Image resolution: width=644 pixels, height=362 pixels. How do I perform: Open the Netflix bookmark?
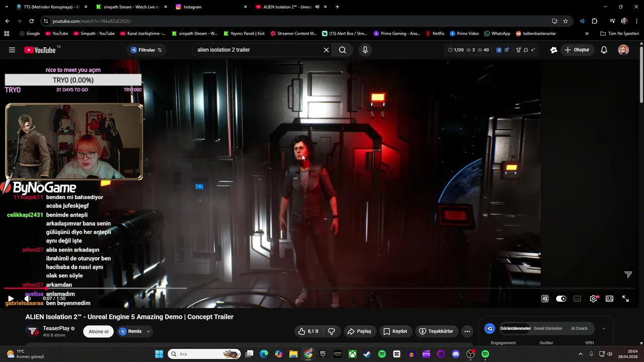(x=435, y=34)
